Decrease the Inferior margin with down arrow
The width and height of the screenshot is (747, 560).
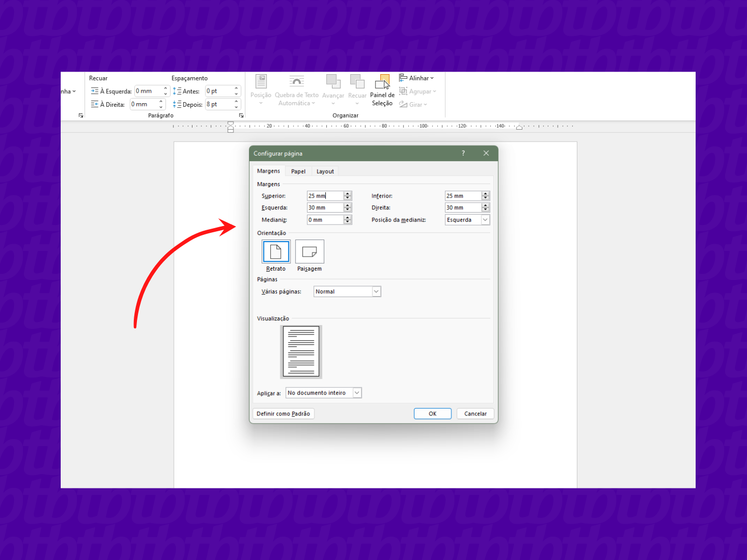tap(486, 198)
